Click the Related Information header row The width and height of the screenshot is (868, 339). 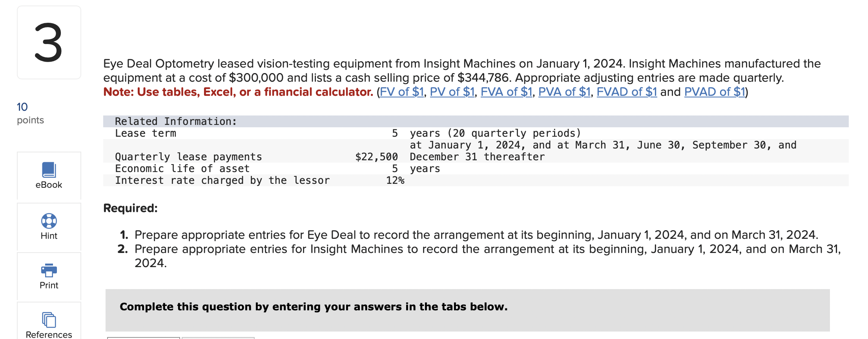[175, 121]
